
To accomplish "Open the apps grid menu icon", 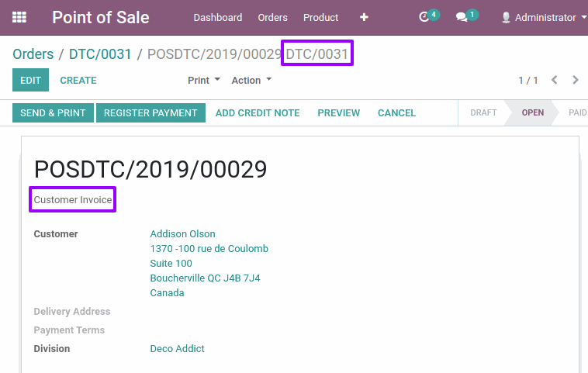I will click(19, 17).
